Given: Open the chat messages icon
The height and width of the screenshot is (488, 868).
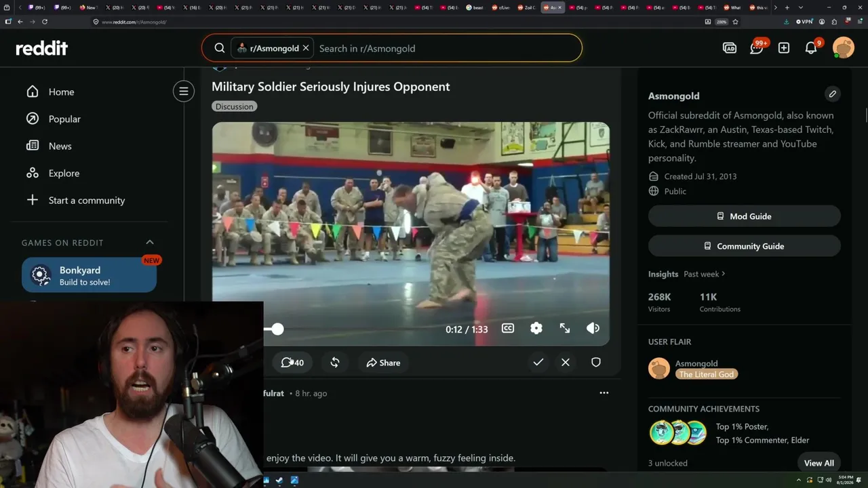Looking at the screenshot, I should coord(757,48).
